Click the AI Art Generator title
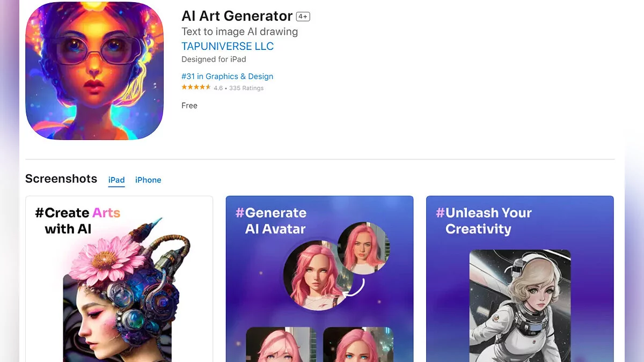Viewport: 644px width, 362px height. pos(237,16)
